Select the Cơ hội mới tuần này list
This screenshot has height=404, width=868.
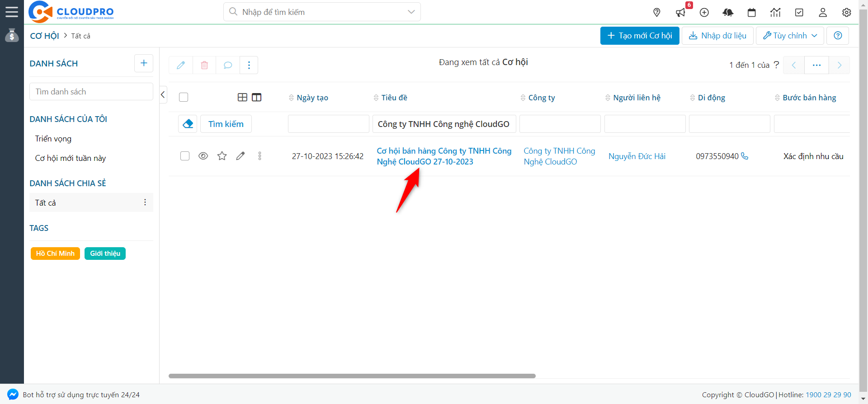pyautogui.click(x=71, y=158)
